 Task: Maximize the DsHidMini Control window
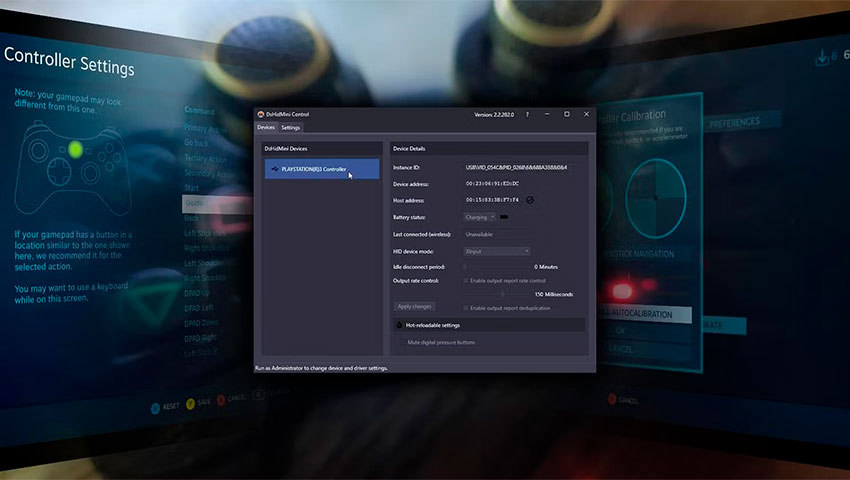pyautogui.click(x=566, y=114)
